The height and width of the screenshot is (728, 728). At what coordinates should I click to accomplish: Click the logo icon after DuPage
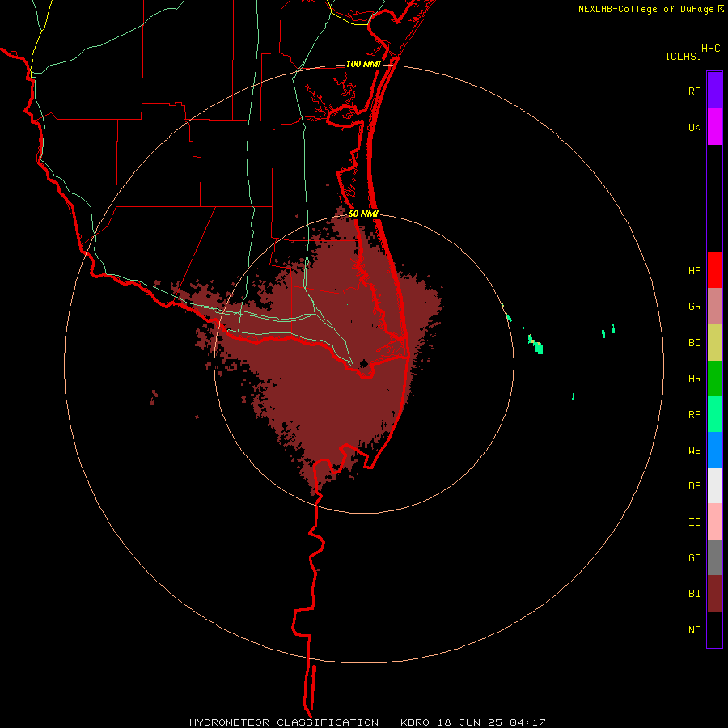(721, 8)
